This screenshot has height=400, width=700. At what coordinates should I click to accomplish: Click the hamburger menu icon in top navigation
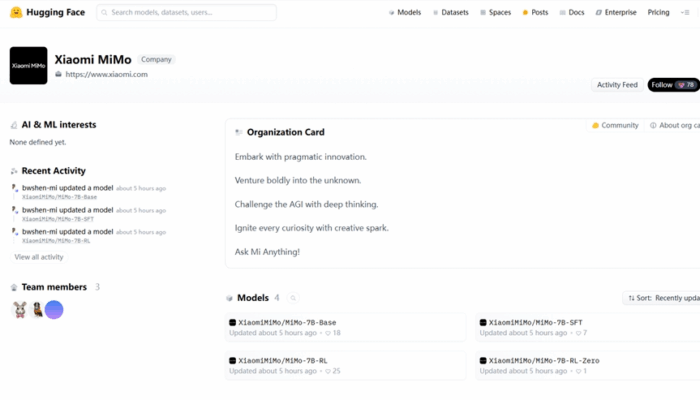point(685,12)
